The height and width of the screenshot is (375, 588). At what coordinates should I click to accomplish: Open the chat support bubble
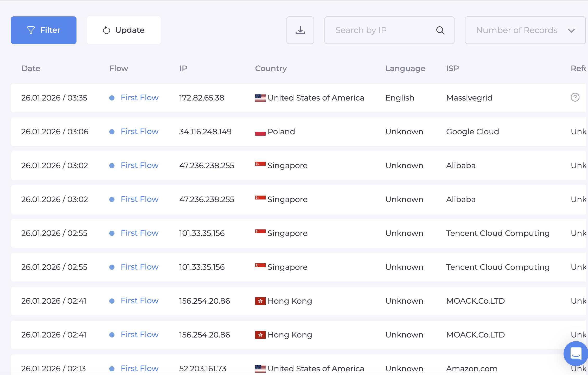click(576, 353)
